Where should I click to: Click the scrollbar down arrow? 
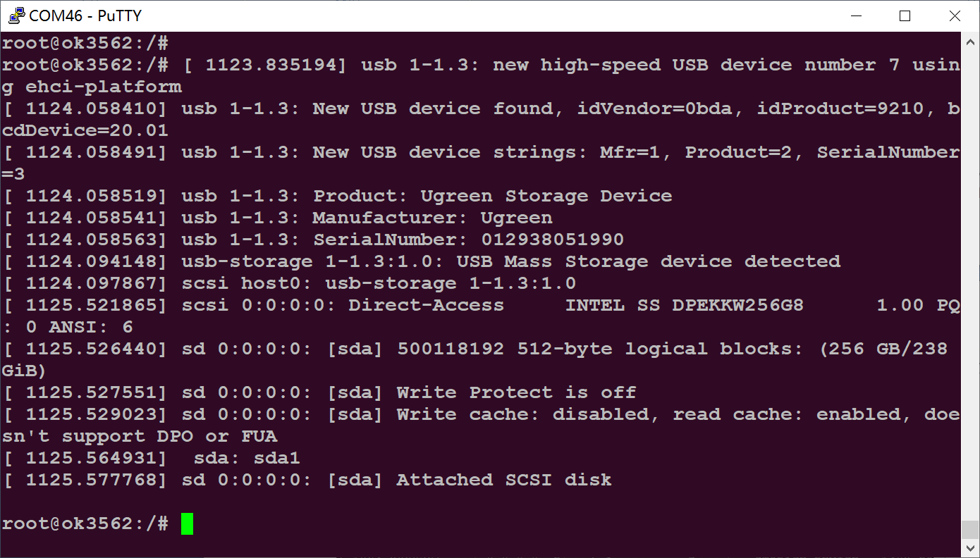point(970,548)
